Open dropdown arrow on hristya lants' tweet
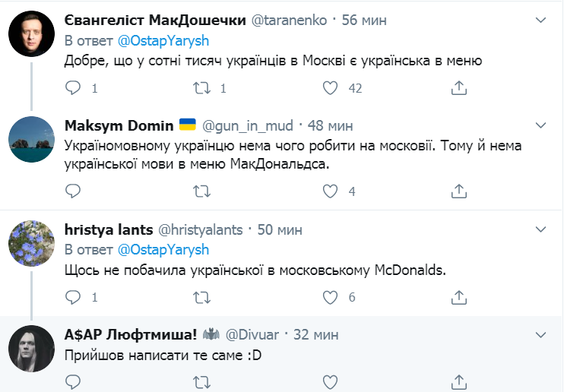 [x=541, y=229]
